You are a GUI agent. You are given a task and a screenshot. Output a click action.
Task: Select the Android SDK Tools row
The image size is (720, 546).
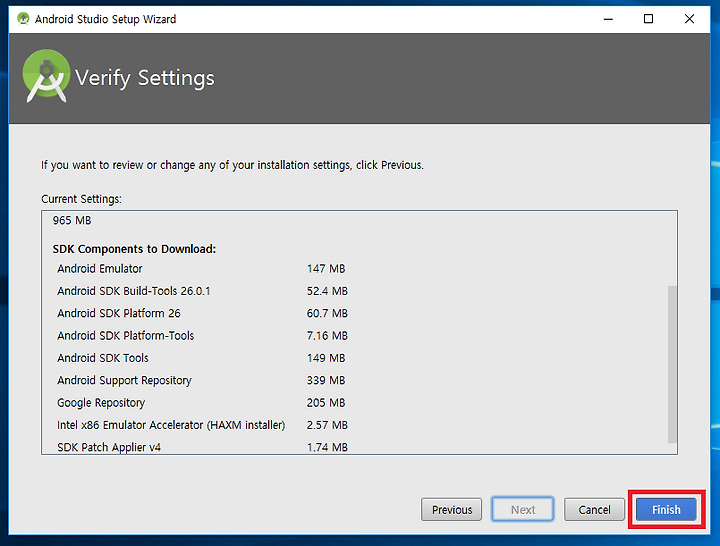tap(201, 358)
